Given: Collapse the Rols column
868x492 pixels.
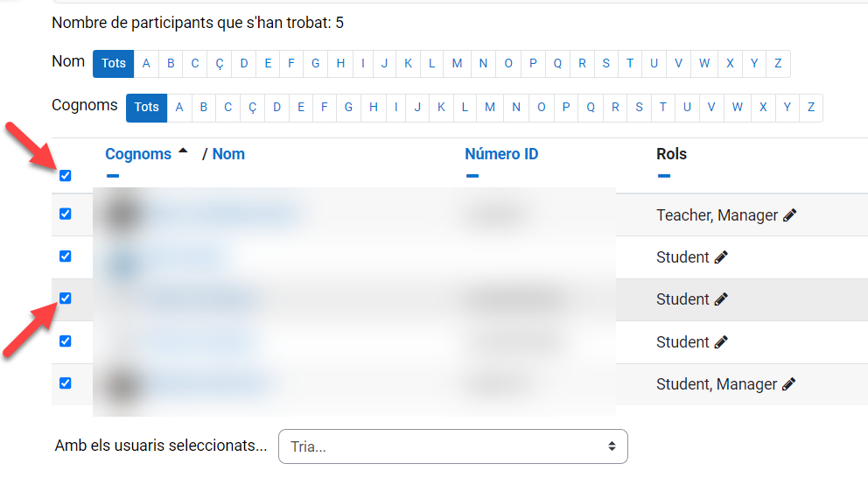Looking at the screenshot, I should (x=664, y=176).
